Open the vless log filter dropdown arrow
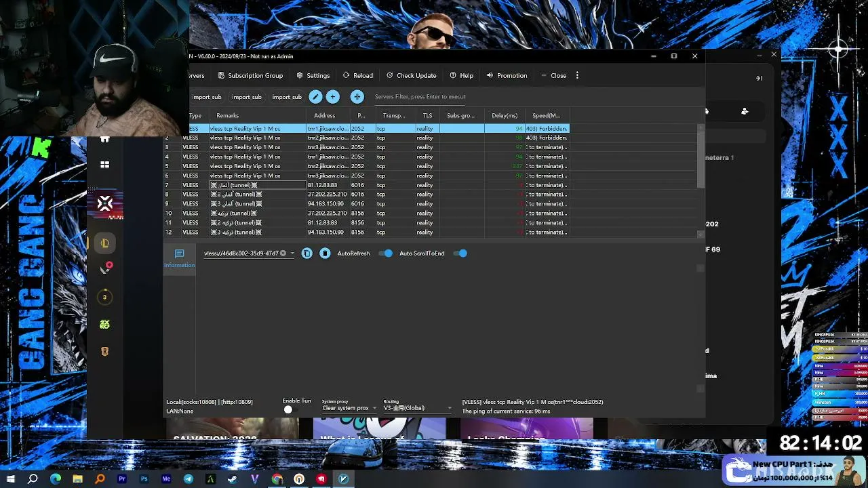This screenshot has width=868, height=488. pyautogui.click(x=292, y=253)
